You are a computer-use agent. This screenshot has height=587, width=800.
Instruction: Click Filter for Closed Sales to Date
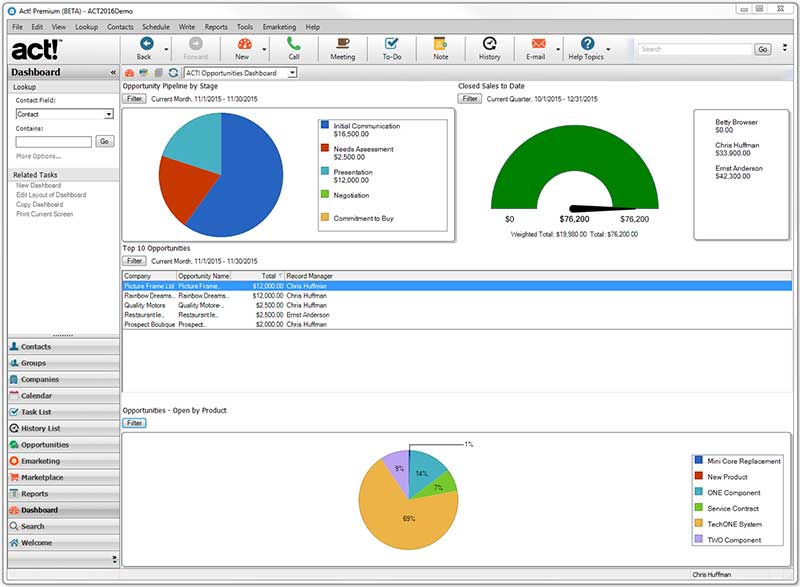pyautogui.click(x=470, y=98)
